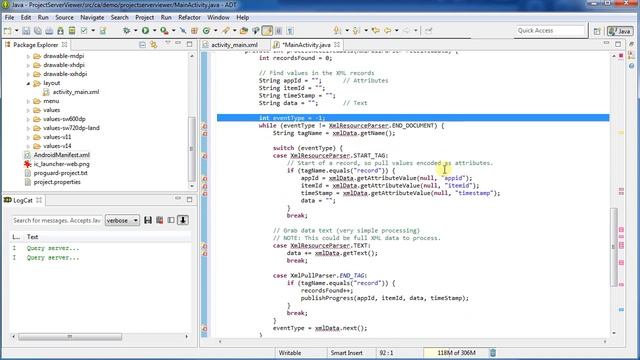Select ic_launcher-web.png file

(61, 164)
